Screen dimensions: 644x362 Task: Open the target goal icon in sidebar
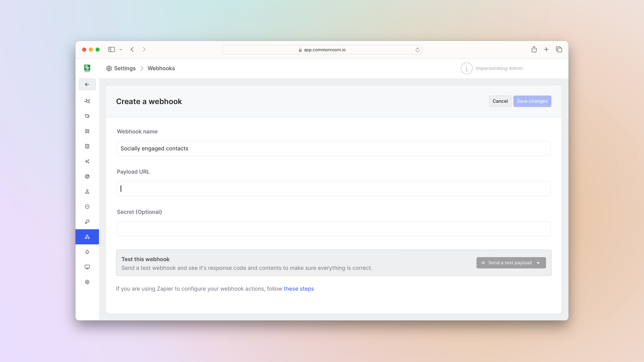(x=87, y=177)
